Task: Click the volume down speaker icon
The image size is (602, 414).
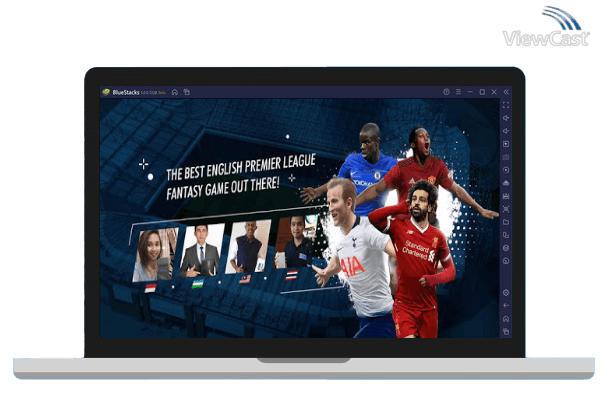Action: coord(506,131)
